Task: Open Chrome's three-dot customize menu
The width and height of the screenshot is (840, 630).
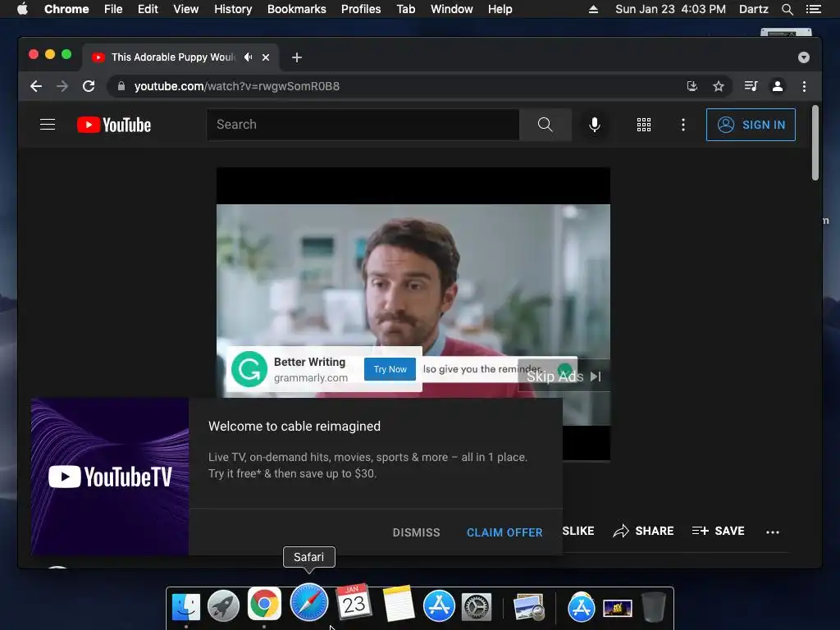Action: (x=804, y=86)
